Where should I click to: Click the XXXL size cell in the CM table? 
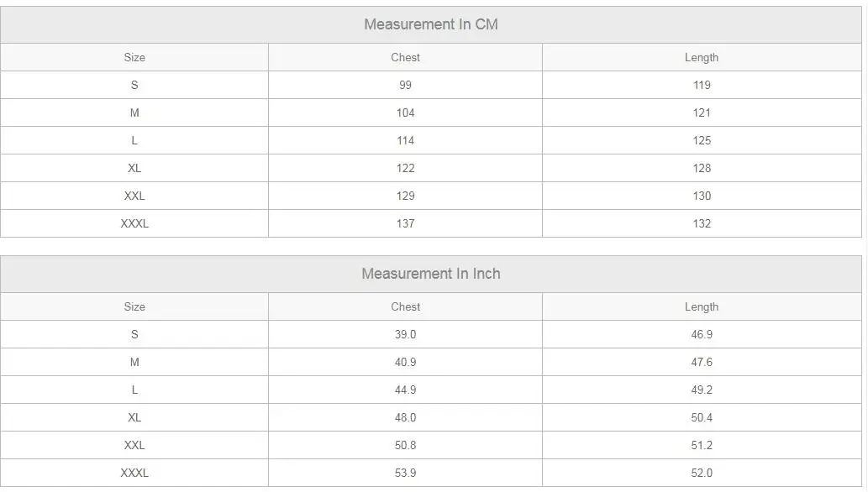coord(134,223)
